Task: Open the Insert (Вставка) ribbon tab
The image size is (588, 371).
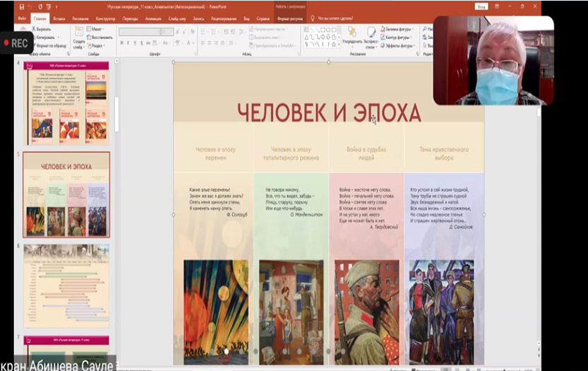Action: pos(60,18)
